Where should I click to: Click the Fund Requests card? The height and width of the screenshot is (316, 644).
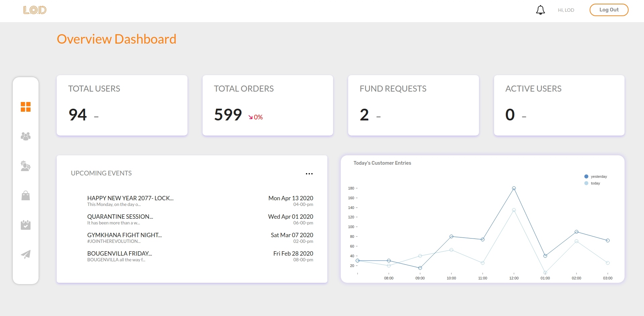[413, 105]
